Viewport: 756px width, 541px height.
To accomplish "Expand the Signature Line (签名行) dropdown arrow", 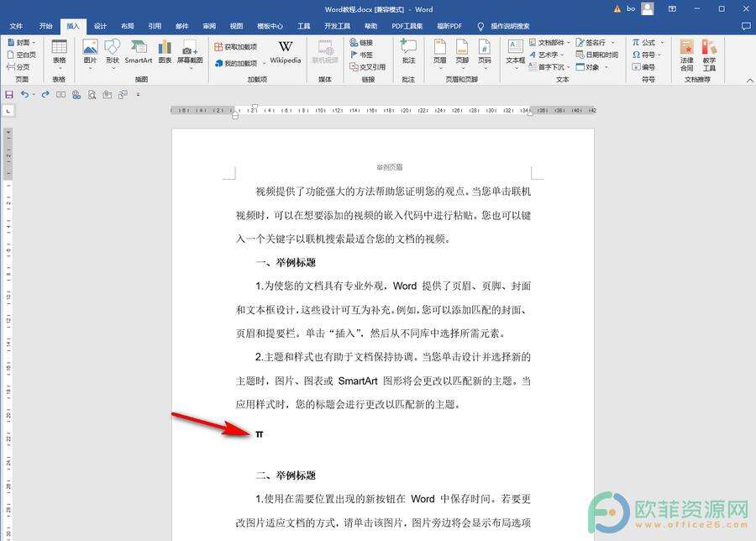I will click(613, 43).
